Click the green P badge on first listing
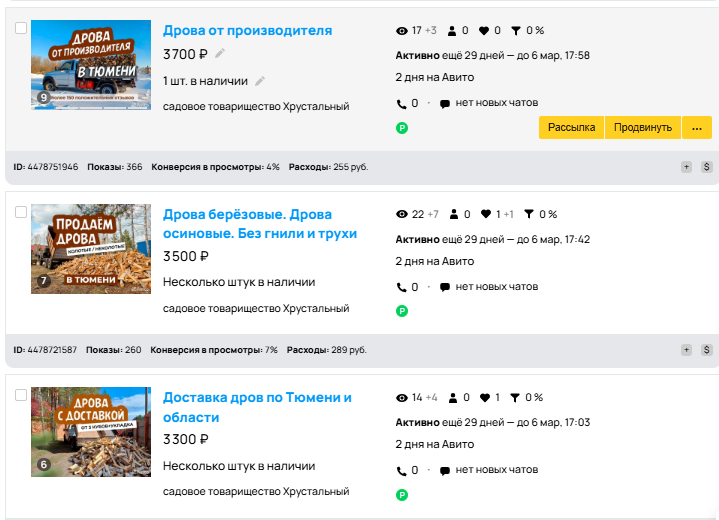Image resolution: width=719 pixels, height=520 pixels. [402, 128]
